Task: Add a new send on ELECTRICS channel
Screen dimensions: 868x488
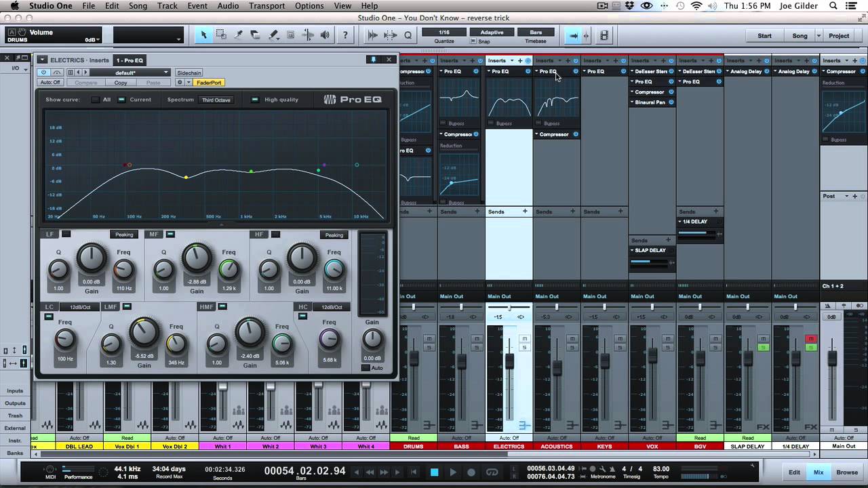Action: (x=525, y=211)
